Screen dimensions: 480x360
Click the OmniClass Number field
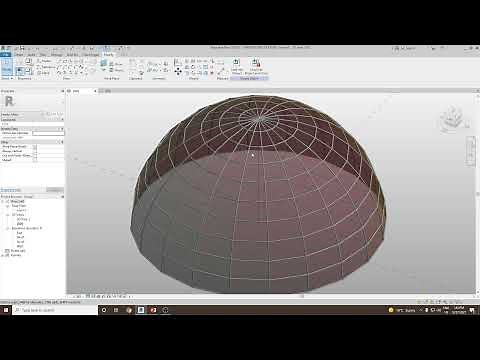[48, 133]
